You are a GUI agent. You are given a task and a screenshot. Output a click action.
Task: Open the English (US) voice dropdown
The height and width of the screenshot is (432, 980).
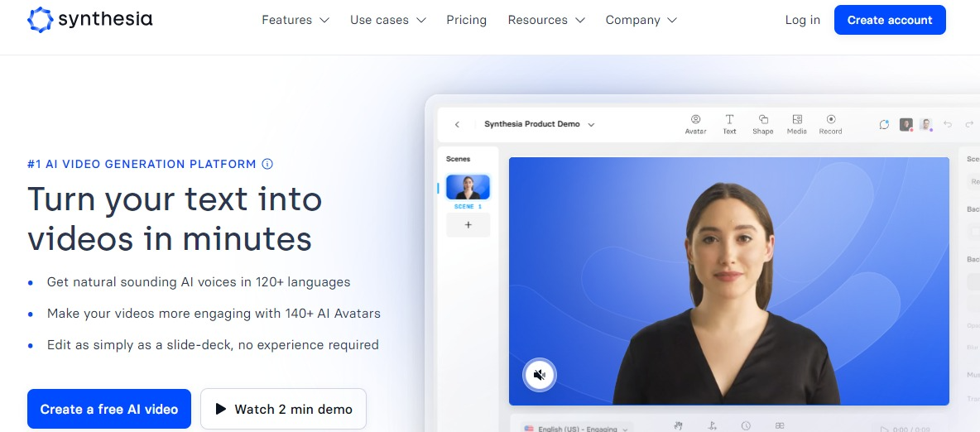(576, 428)
